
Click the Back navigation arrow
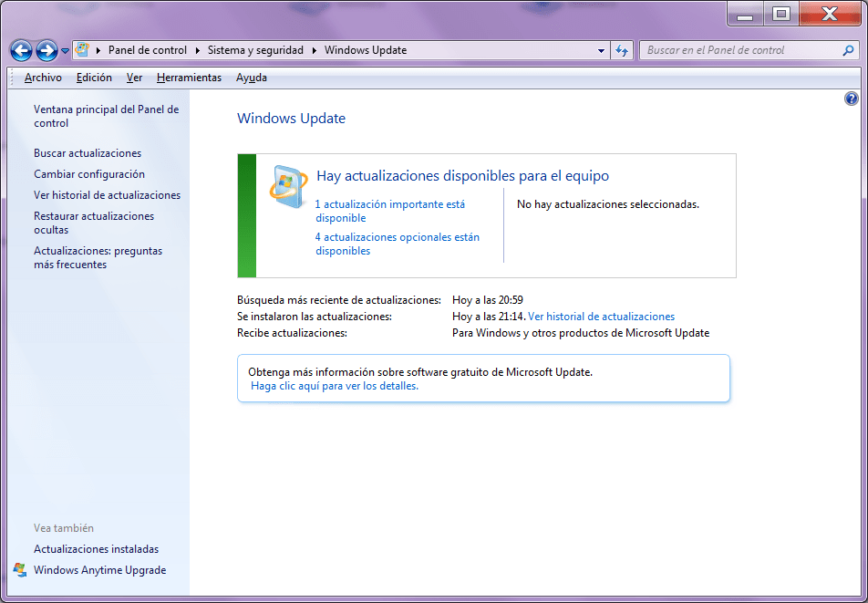click(x=21, y=51)
